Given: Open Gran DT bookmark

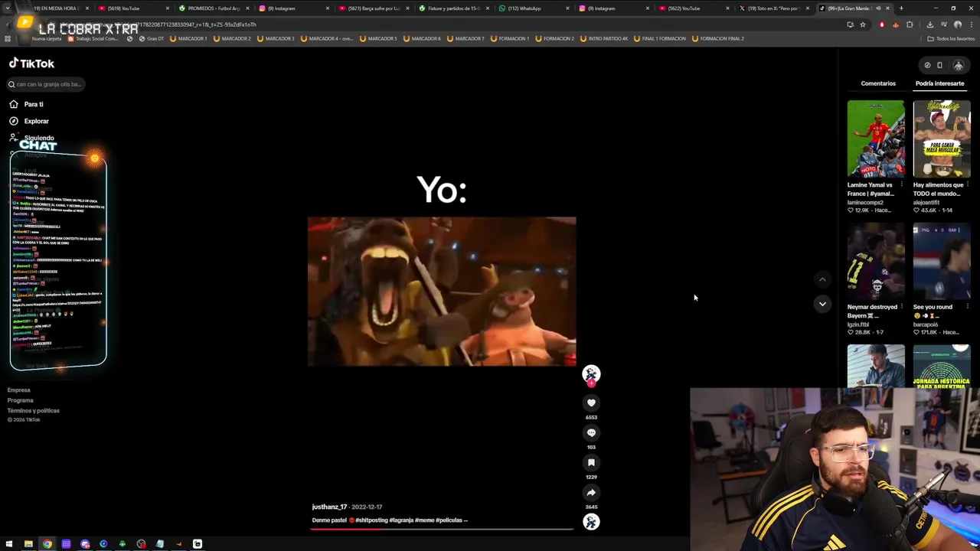Looking at the screenshot, I should pyautogui.click(x=152, y=38).
